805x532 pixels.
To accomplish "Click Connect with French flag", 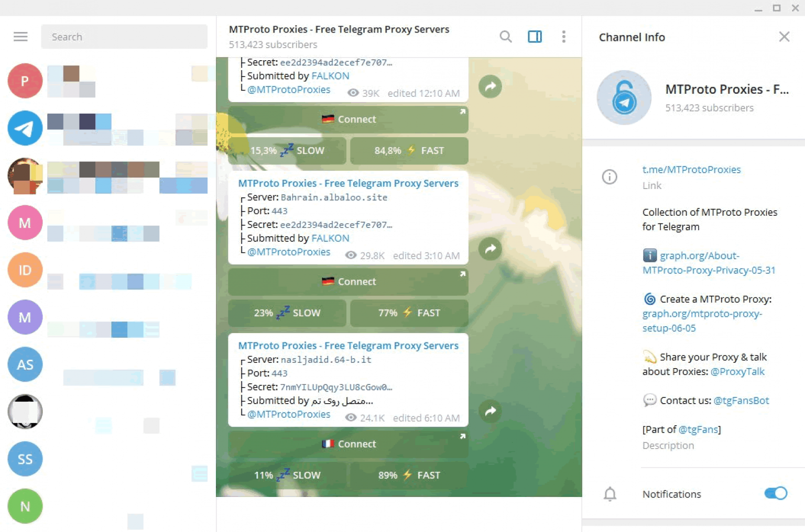I will coord(348,444).
